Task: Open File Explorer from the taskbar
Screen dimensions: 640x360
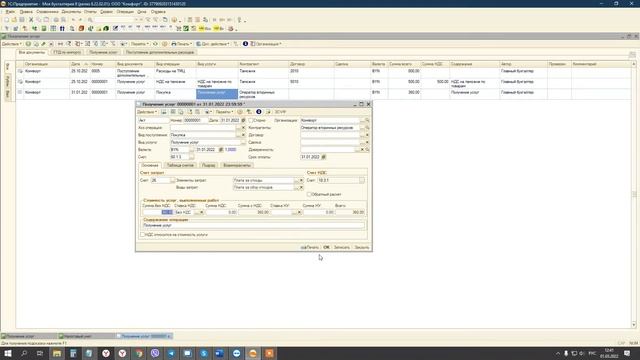Action: pyautogui.click(x=57, y=353)
